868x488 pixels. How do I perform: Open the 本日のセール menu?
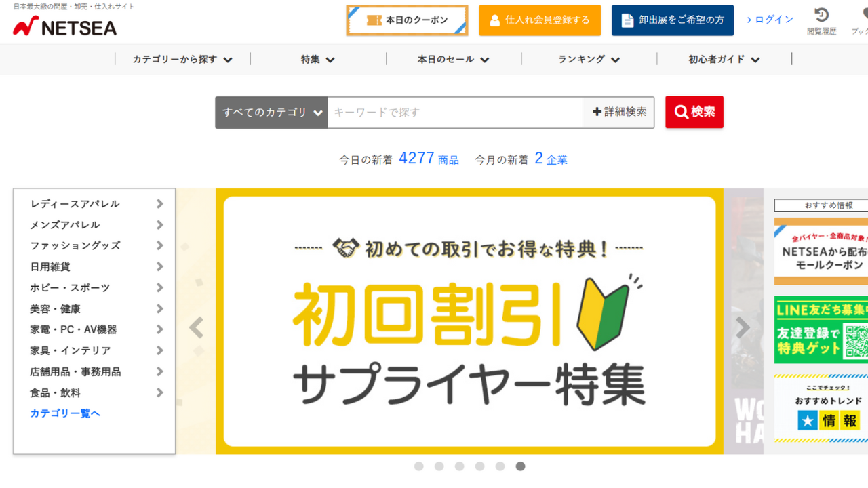pos(453,59)
